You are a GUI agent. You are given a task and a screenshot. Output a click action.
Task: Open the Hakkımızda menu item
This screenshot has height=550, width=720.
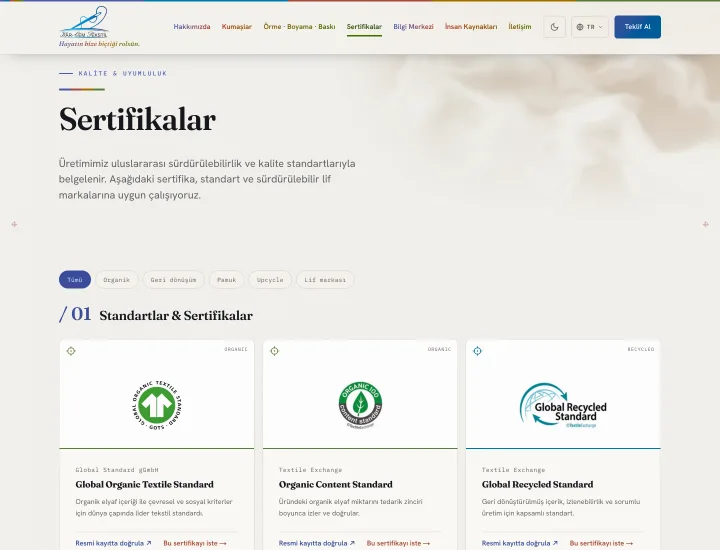tap(192, 27)
